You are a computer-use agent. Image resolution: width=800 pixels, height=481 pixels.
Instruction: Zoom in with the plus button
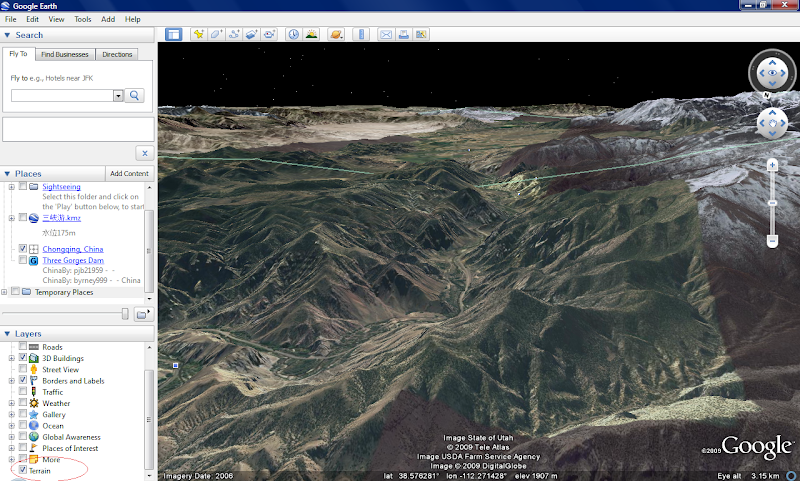(x=772, y=164)
